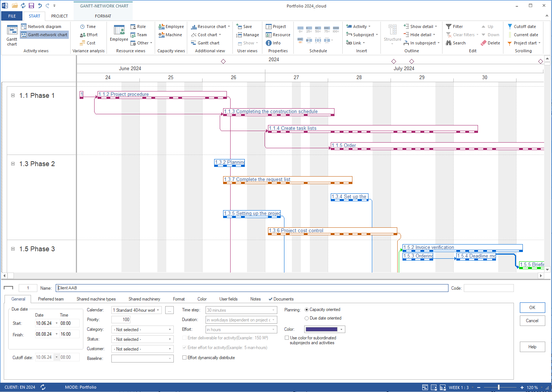Click the refresh icon in status bar

pyautogui.click(x=43, y=387)
